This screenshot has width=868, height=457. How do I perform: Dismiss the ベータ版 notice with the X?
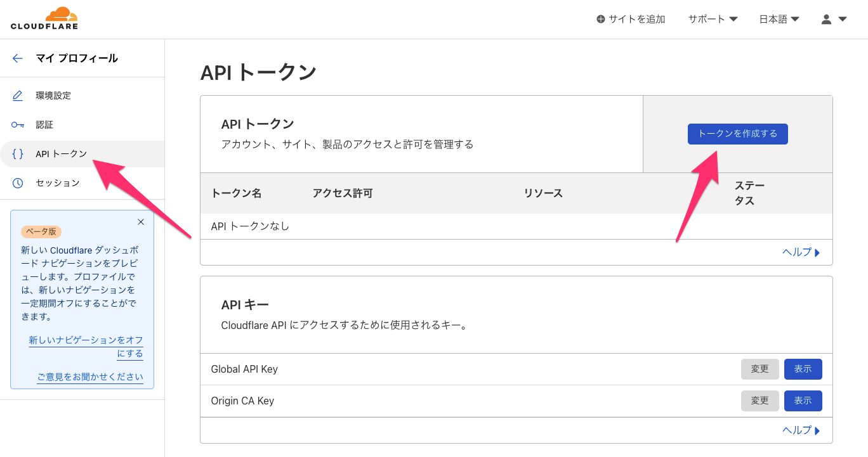point(140,222)
